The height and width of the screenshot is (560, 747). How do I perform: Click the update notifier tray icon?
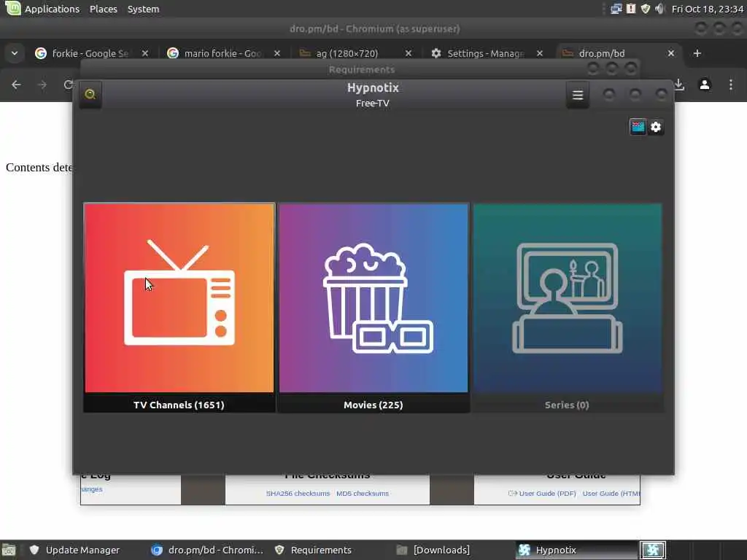pyautogui.click(x=631, y=9)
